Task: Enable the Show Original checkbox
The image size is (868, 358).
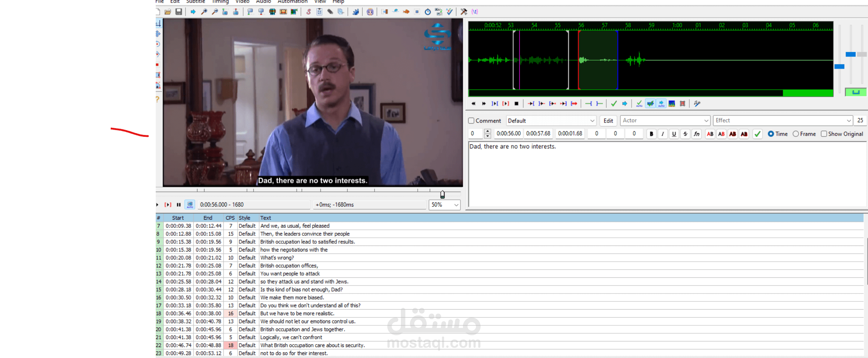Action: click(x=824, y=134)
